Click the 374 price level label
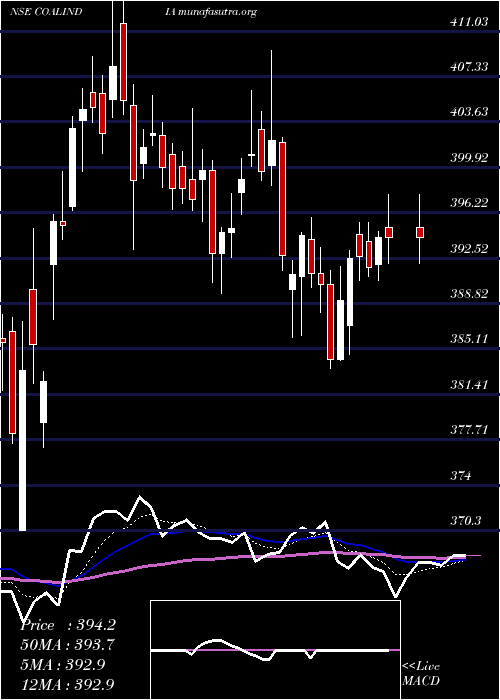Viewport: 500px width, 700px height. click(x=461, y=475)
